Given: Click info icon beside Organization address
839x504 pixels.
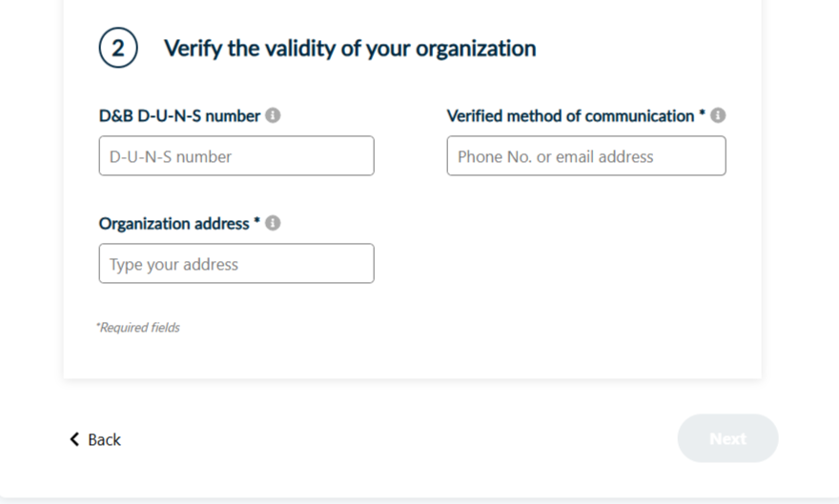Looking at the screenshot, I should tap(273, 223).
